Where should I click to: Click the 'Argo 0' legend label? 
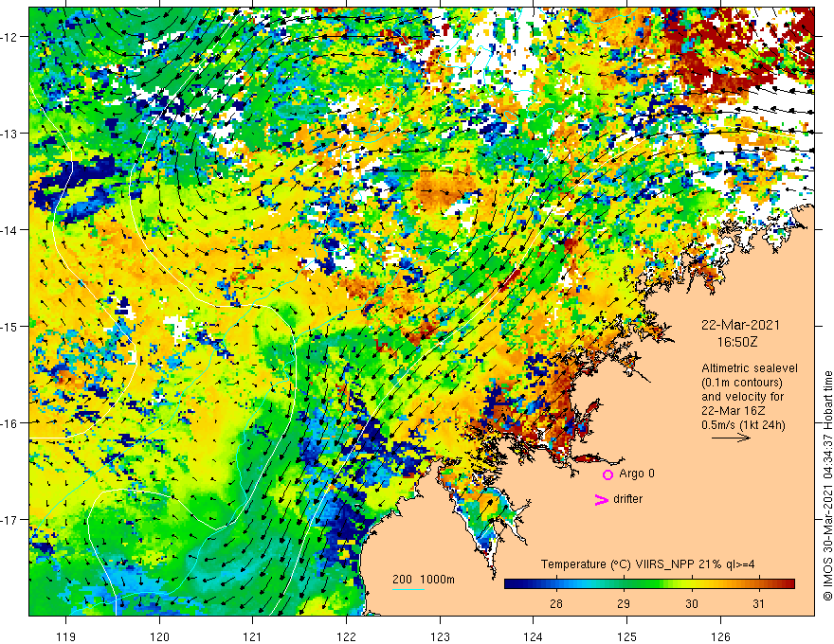[x=637, y=474]
